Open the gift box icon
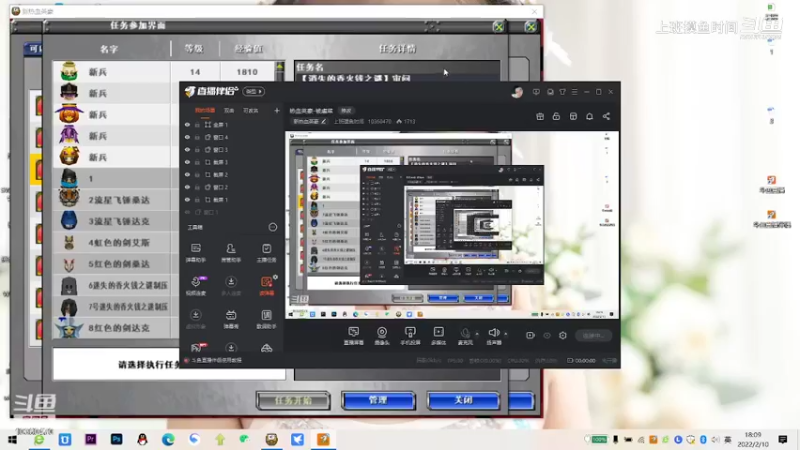800x450 pixels. 540,116
